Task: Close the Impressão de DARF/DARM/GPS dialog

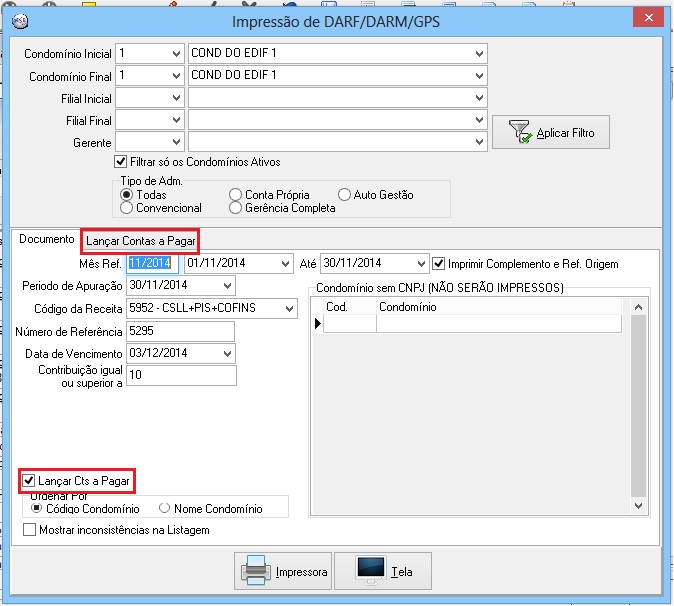Action: (648, 18)
